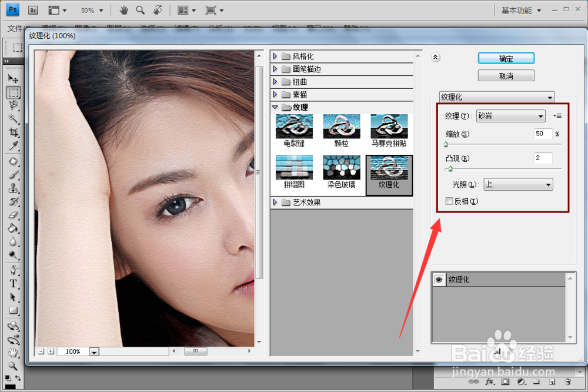Viewport: 588px width, 392px height.
Task: Select the Pen tool
Action: [13, 270]
